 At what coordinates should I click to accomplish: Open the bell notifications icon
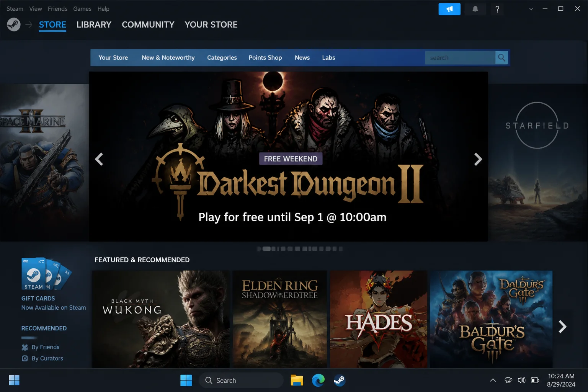click(x=475, y=9)
